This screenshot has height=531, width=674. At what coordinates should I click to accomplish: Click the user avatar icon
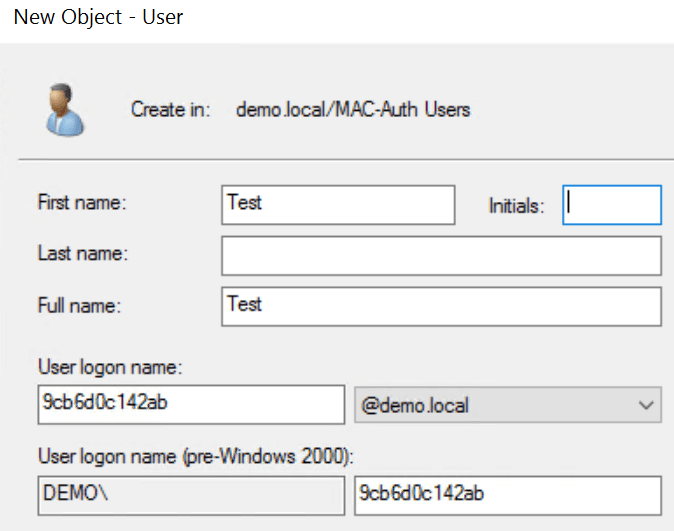(65, 110)
